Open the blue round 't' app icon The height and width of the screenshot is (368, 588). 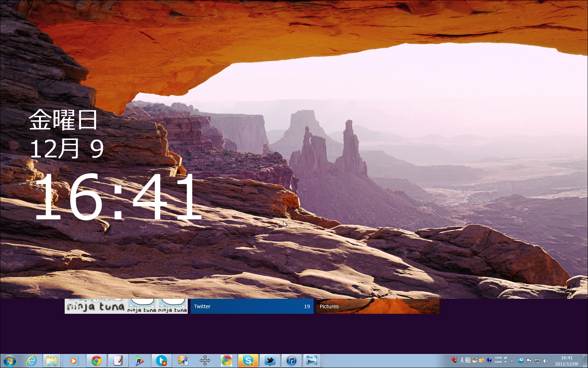point(161,361)
